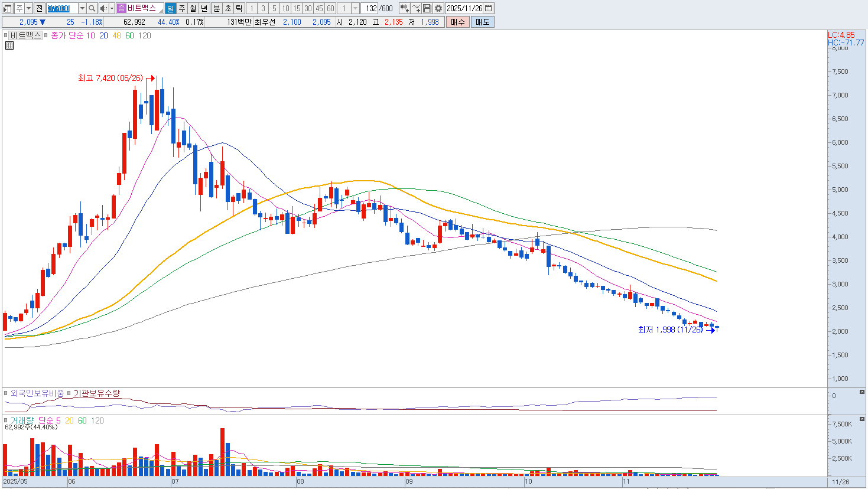Toggle the small box beside 외국인보유비중
Viewport: 868px width, 489px height.
click(6, 393)
